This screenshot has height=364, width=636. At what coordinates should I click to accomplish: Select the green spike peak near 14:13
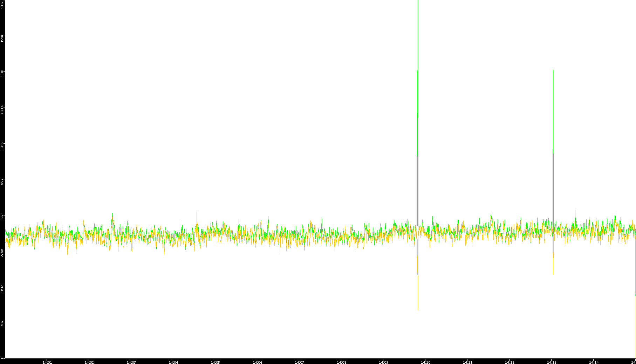pos(553,71)
